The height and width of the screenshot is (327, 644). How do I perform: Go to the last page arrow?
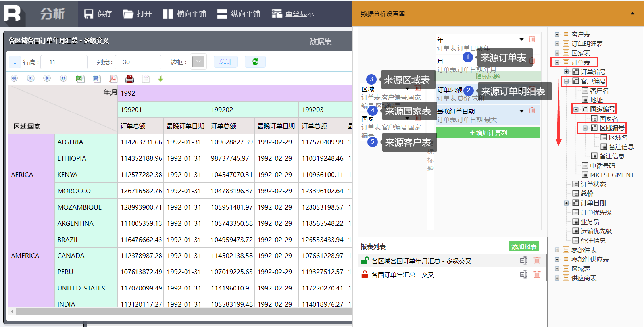[63, 78]
